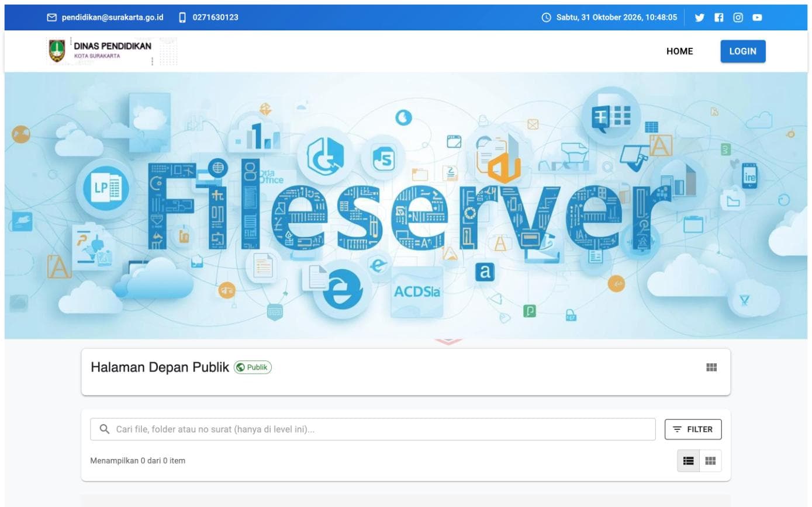Open the Instagram social icon
Screen dimensions: 812x507
click(x=738, y=18)
